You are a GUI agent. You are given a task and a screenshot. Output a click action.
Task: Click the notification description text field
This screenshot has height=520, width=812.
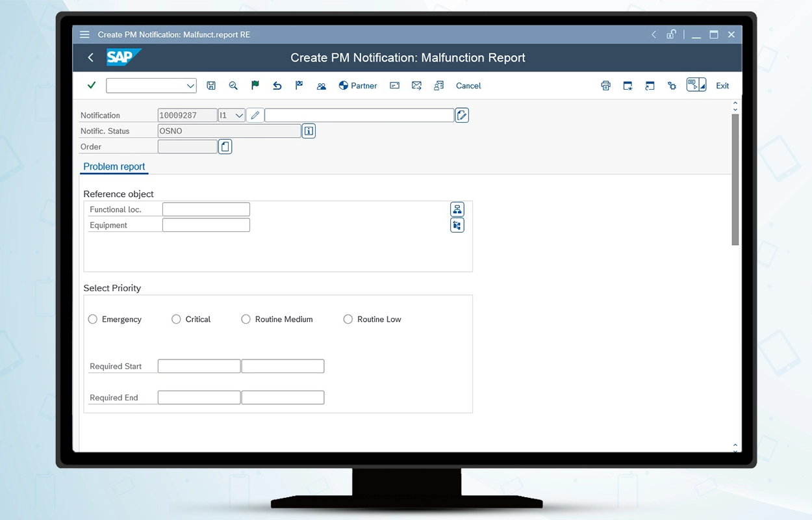tap(359, 115)
